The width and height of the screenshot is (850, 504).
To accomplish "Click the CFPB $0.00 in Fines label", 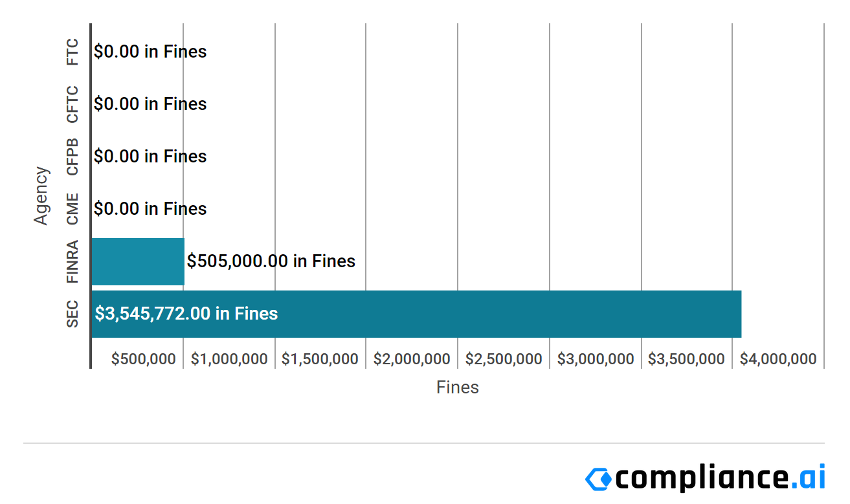I will [x=150, y=157].
